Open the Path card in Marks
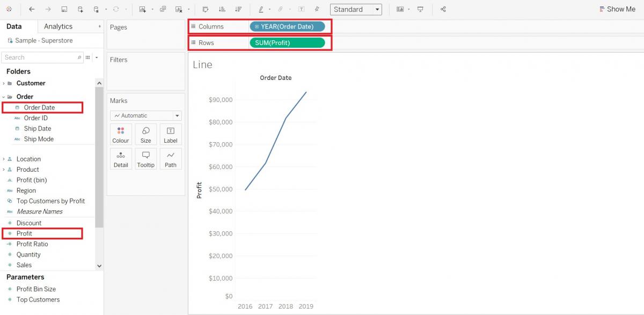 tap(171, 159)
